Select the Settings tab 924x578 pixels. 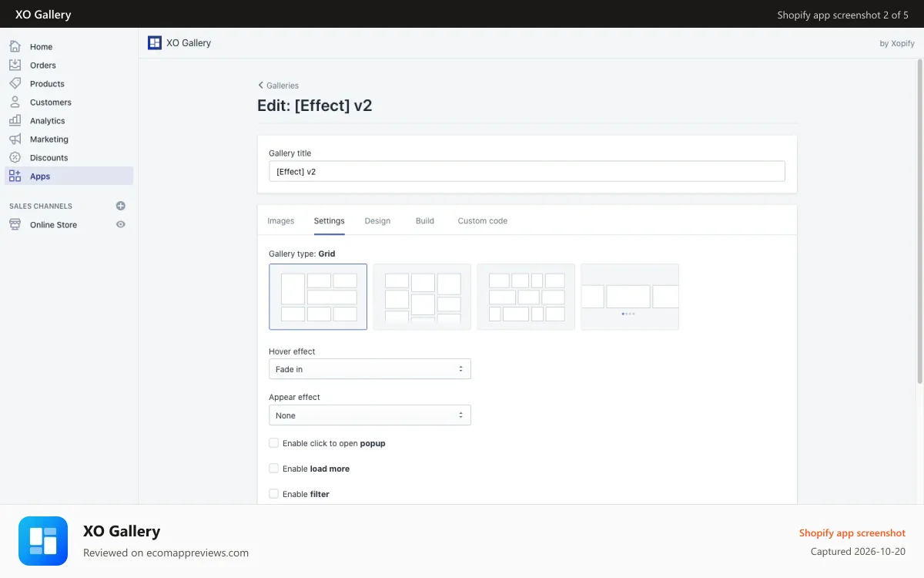tap(329, 220)
